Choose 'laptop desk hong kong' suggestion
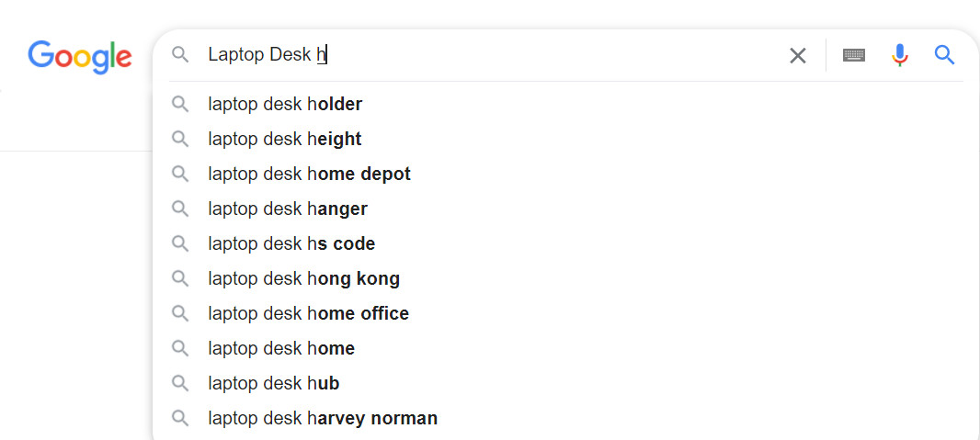Screen dimensions: 980x440 [x=303, y=279]
